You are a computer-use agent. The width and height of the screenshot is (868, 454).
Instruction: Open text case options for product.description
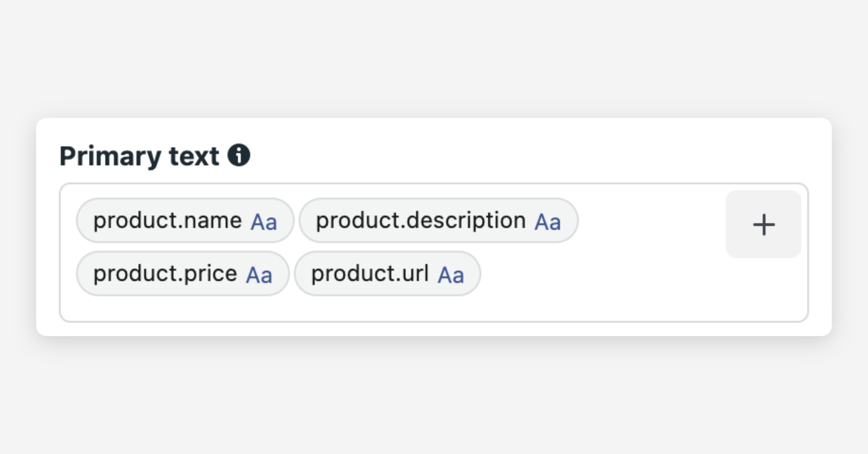tap(548, 222)
